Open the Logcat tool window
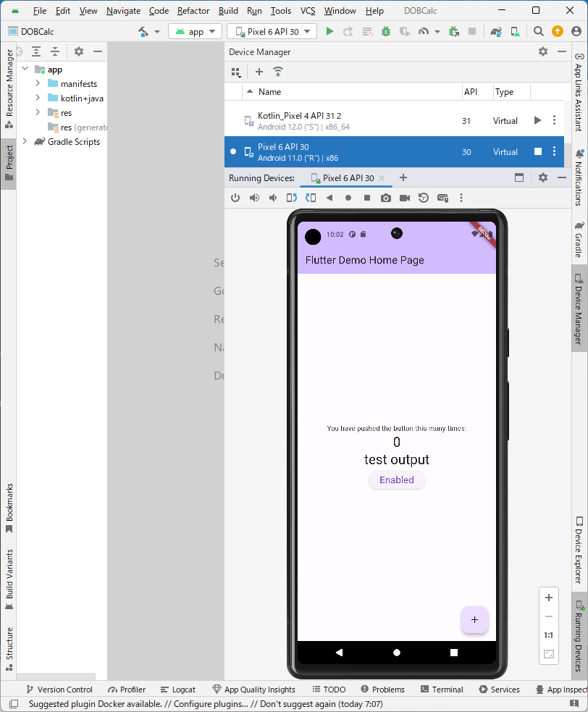Screen dimensions: 588x712 [x=177, y=690]
